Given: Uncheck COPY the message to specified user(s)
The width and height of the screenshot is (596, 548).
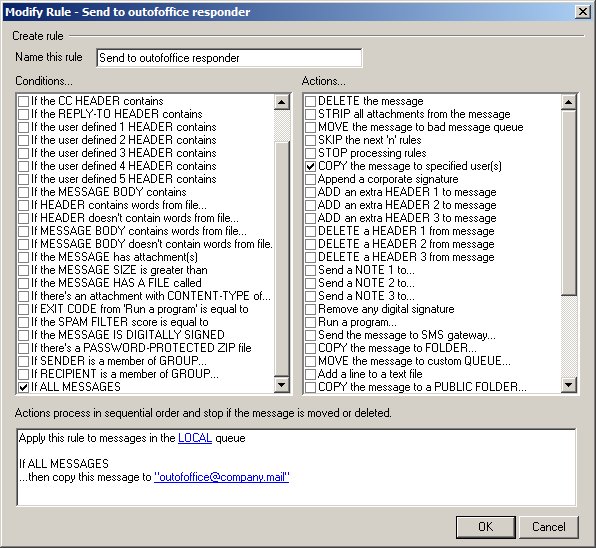Looking at the screenshot, I should pos(311,166).
